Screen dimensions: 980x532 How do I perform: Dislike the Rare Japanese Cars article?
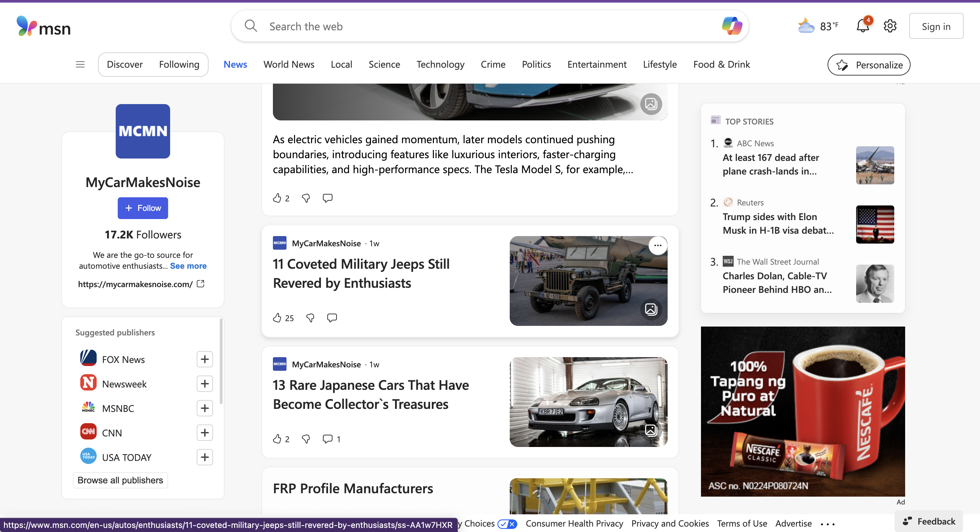pyautogui.click(x=306, y=439)
